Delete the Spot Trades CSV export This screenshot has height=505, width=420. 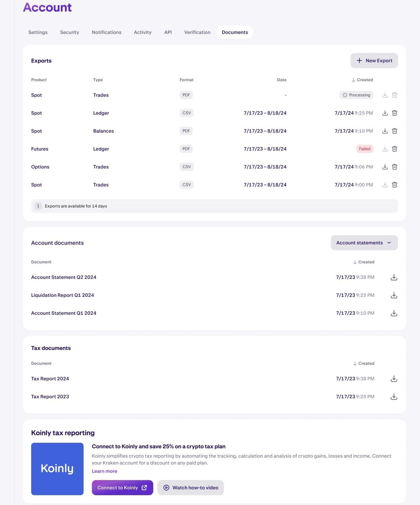(395, 185)
